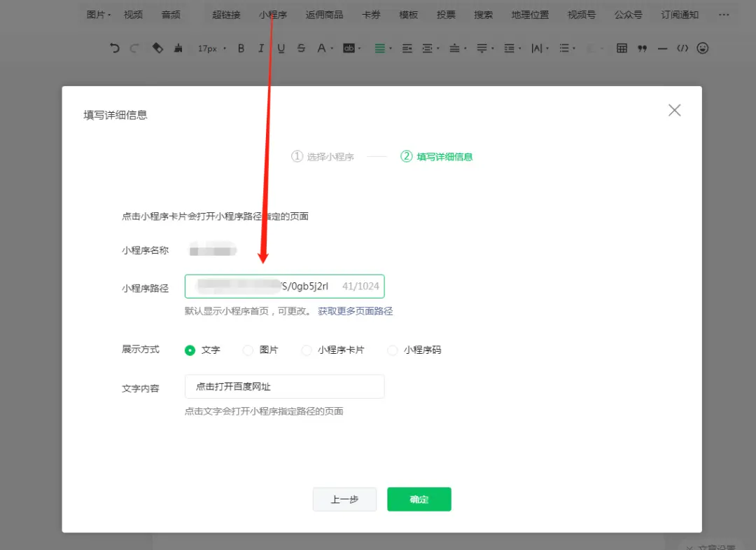Screen dimensions: 756x550
Task: Expand the more options menu with three dots
Action: pyautogui.click(x=724, y=14)
